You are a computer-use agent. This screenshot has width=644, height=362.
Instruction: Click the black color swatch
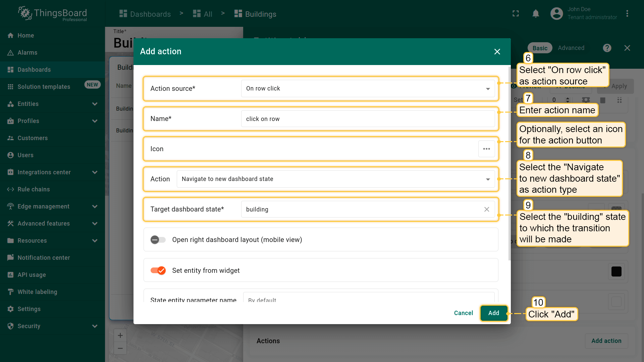coord(616,271)
